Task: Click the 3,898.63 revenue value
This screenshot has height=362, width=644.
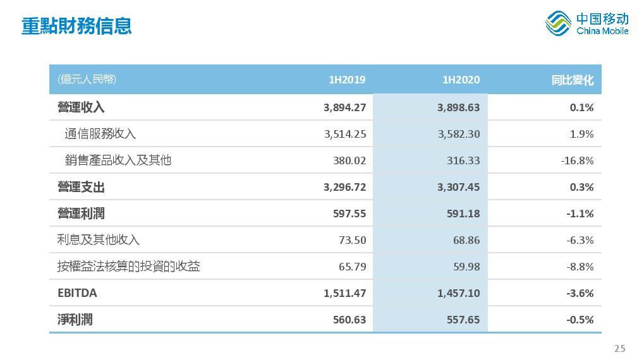Action: [x=458, y=107]
